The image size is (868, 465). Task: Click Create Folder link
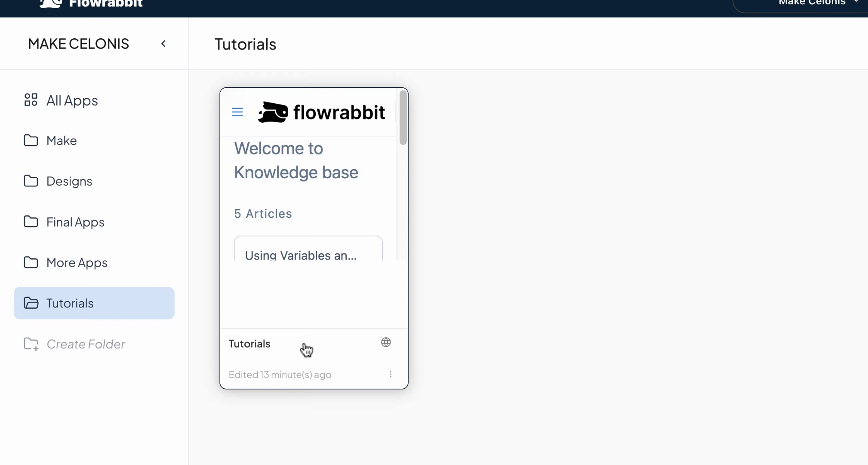(86, 344)
